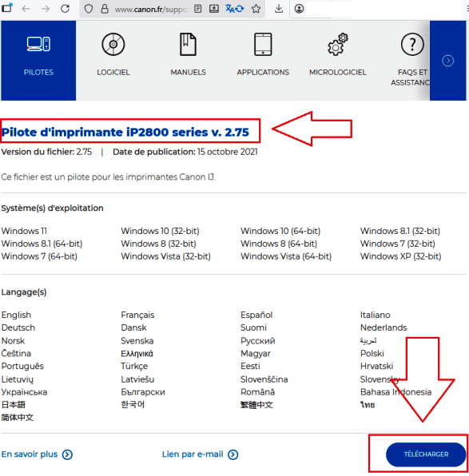469x476 pixels.
Task: Click the Magyar language entry
Action: [256, 354]
